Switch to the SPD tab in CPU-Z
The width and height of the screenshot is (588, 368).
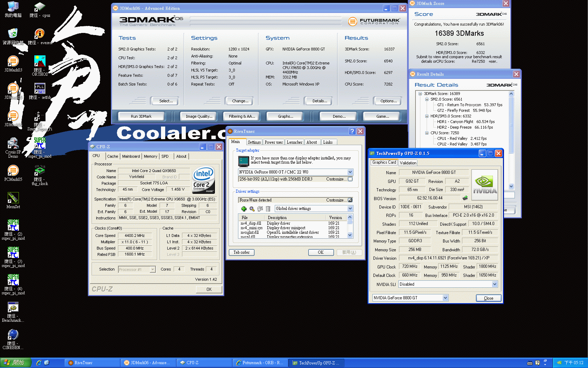coord(165,156)
